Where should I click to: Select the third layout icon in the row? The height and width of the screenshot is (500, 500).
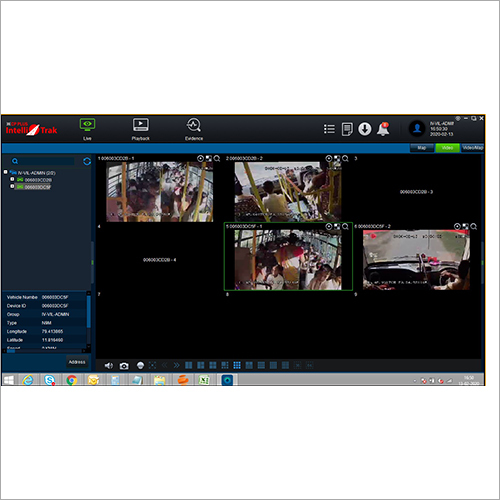[213, 365]
